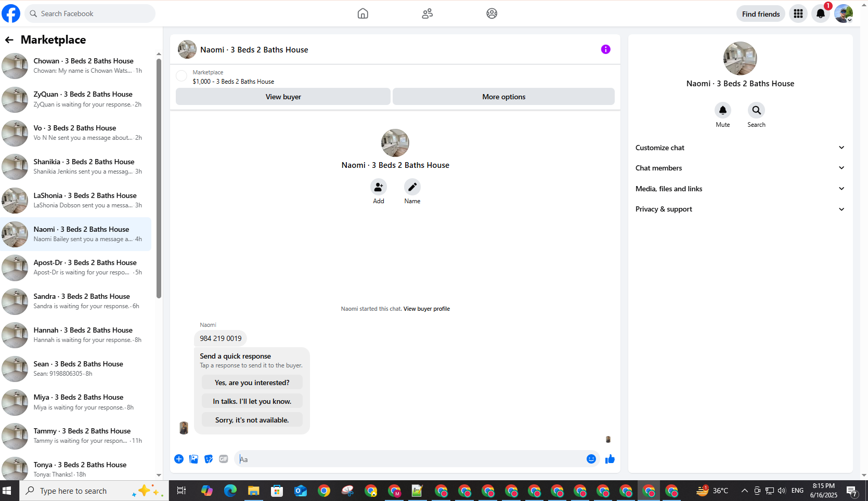The width and height of the screenshot is (868, 501).
Task: Mute the conversation bell icon
Action: (x=722, y=110)
